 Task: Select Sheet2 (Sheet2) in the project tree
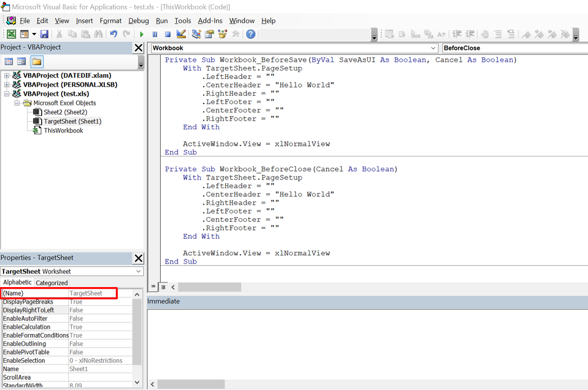[x=65, y=112]
